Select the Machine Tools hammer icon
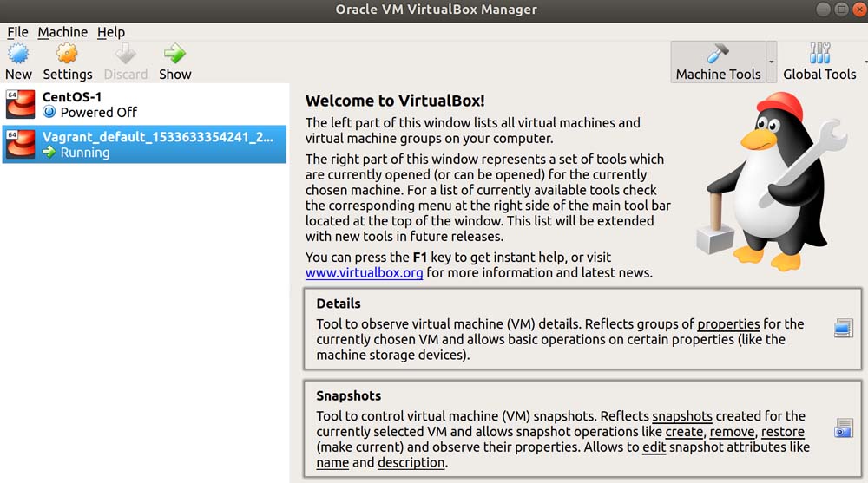The image size is (868, 483). tap(718, 54)
